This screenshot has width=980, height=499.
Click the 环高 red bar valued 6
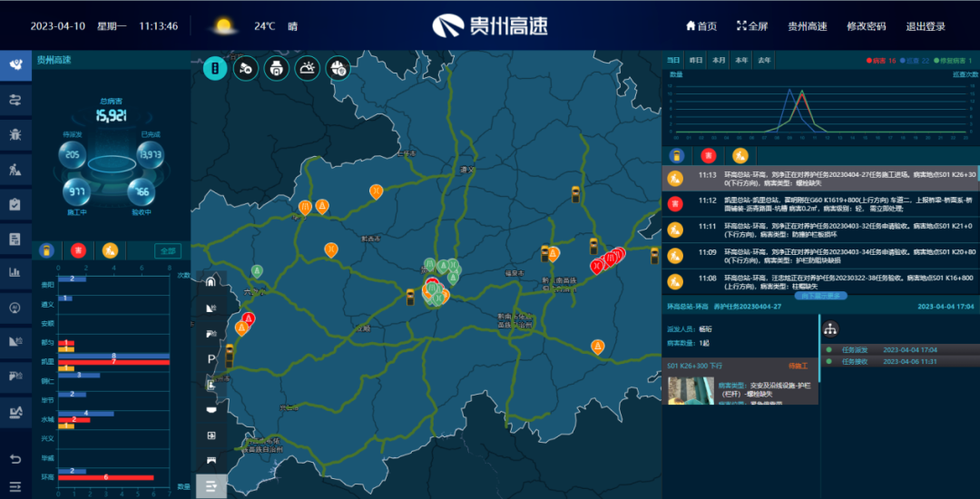[106, 477]
